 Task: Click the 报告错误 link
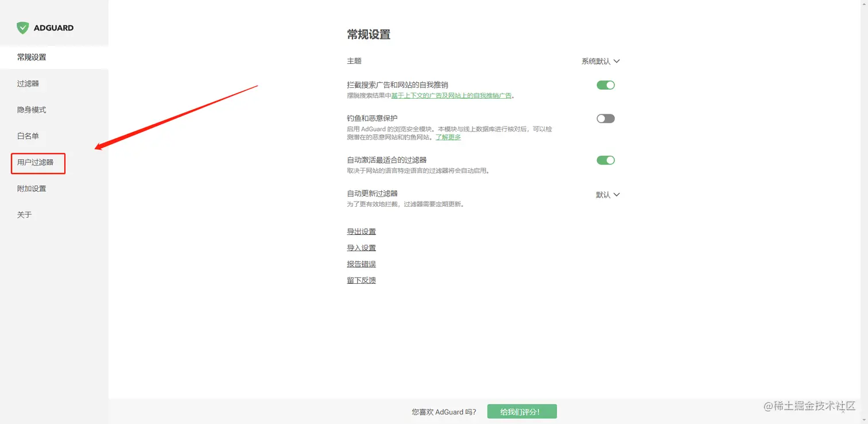(361, 264)
